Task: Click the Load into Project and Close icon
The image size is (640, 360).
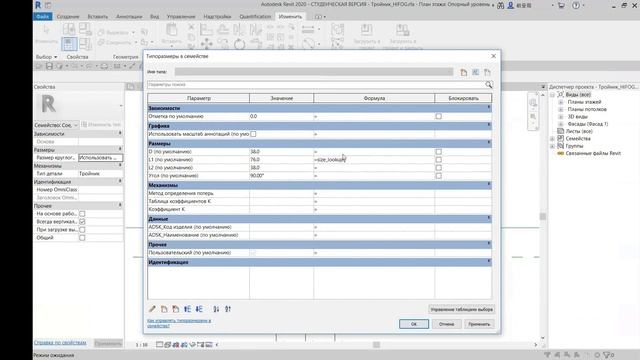Action: point(402,30)
